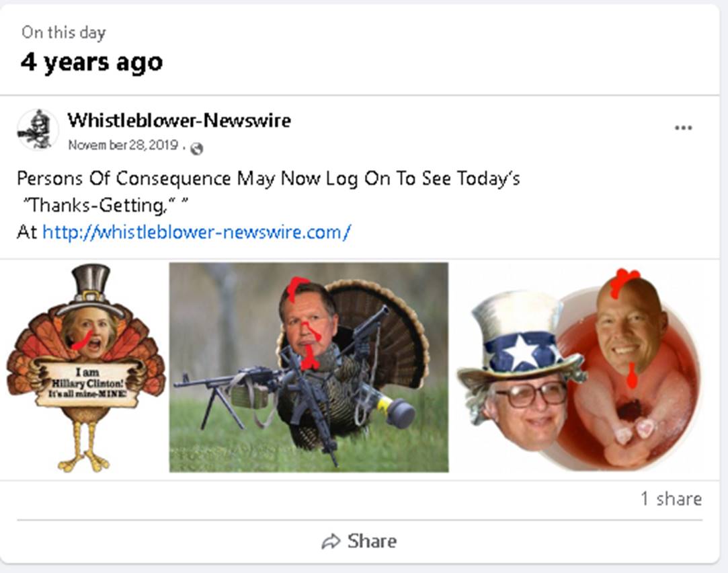728x573 pixels.
Task: Click the '4 years ago' heading
Action: pos(92,63)
